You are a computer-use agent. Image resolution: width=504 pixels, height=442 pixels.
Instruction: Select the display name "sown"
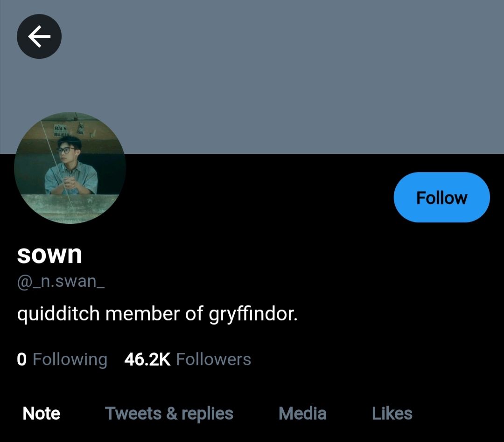click(49, 254)
